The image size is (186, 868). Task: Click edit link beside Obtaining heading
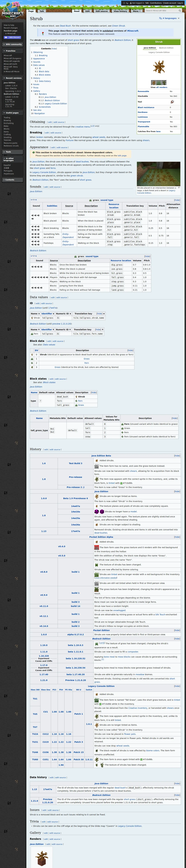point(50,122)
